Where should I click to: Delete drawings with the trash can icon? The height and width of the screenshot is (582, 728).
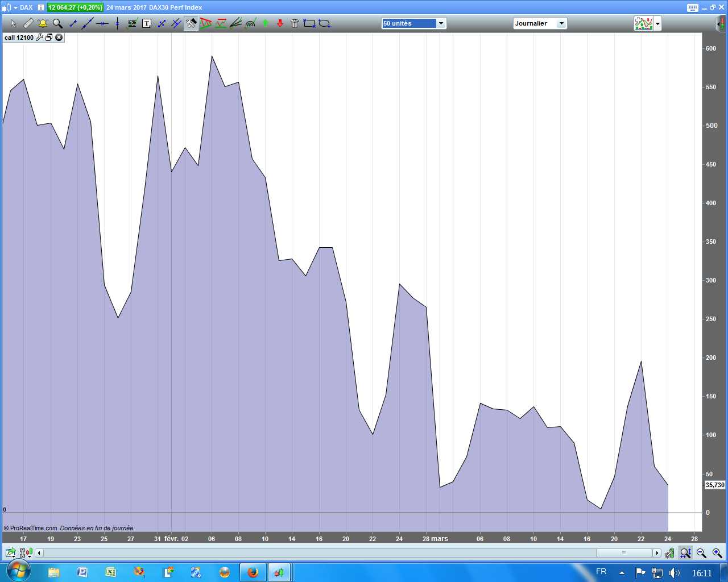point(295,23)
